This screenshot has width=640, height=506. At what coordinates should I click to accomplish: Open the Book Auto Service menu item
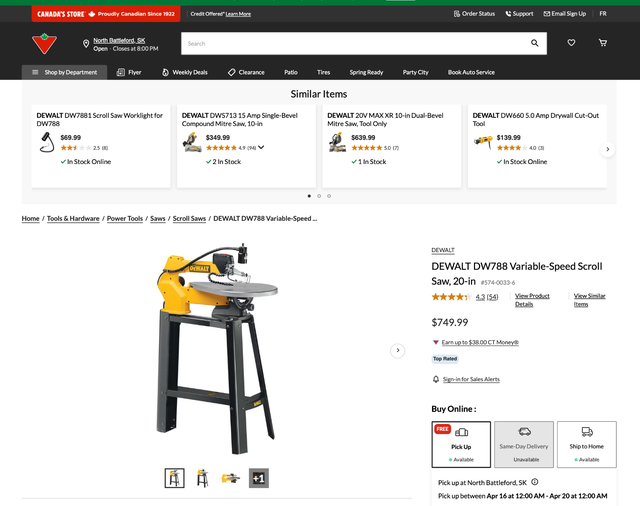click(471, 72)
